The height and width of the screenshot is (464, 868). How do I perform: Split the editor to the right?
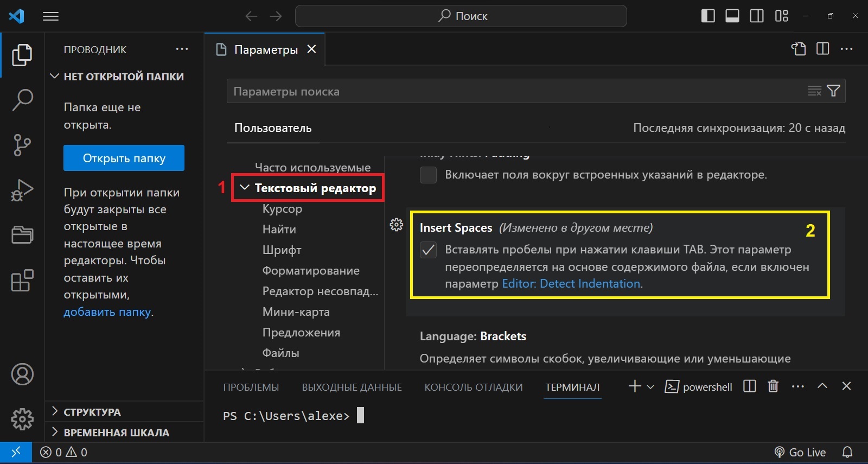(x=822, y=49)
